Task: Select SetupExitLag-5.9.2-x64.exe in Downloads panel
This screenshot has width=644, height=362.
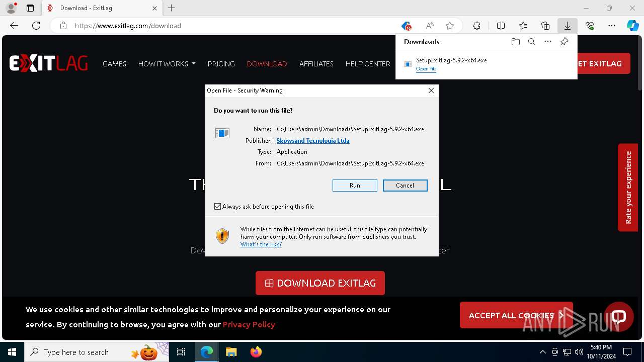Action: [451, 60]
